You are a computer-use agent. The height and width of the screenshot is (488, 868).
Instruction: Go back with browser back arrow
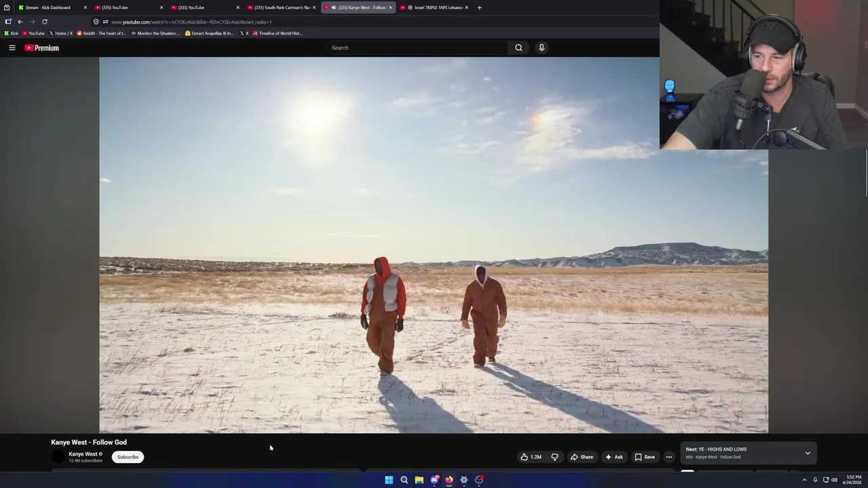20,22
